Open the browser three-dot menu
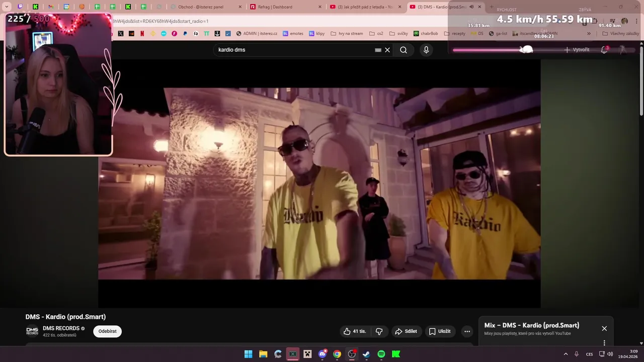The height and width of the screenshot is (362, 644). point(636,21)
